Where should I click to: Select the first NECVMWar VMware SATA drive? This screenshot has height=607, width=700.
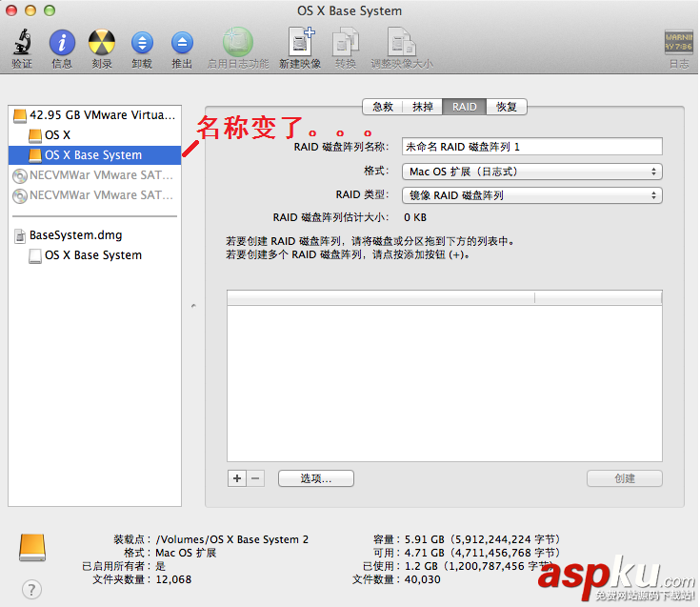94,175
